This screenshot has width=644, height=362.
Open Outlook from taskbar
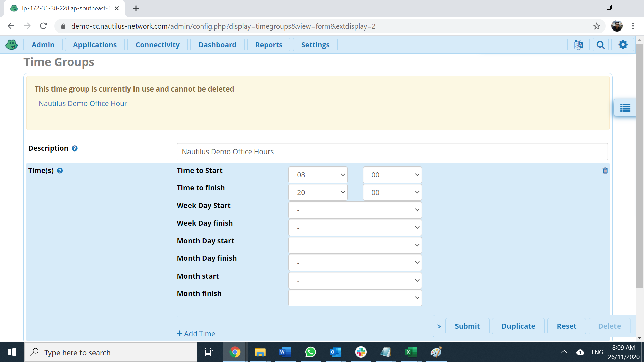[x=335, y=352]
